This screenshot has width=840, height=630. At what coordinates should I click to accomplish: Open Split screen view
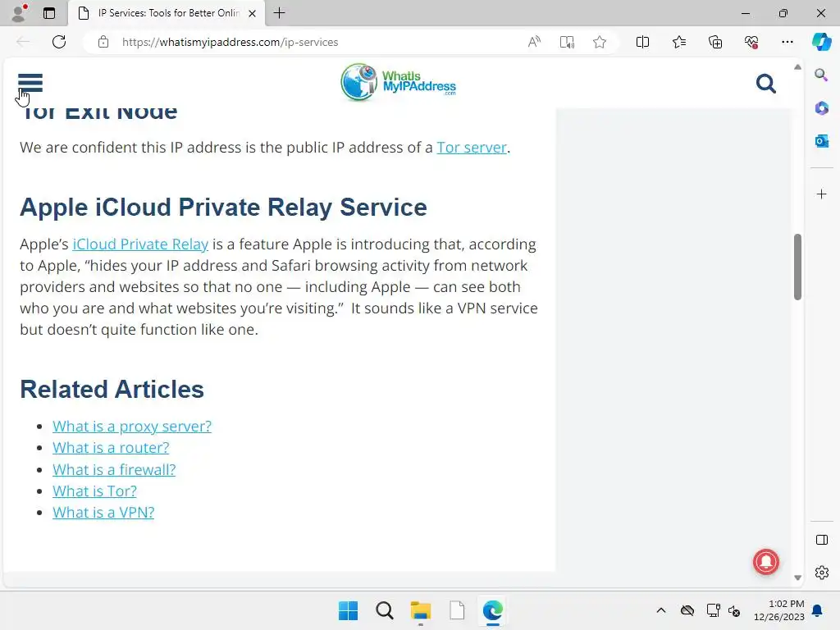click(642, 42)
